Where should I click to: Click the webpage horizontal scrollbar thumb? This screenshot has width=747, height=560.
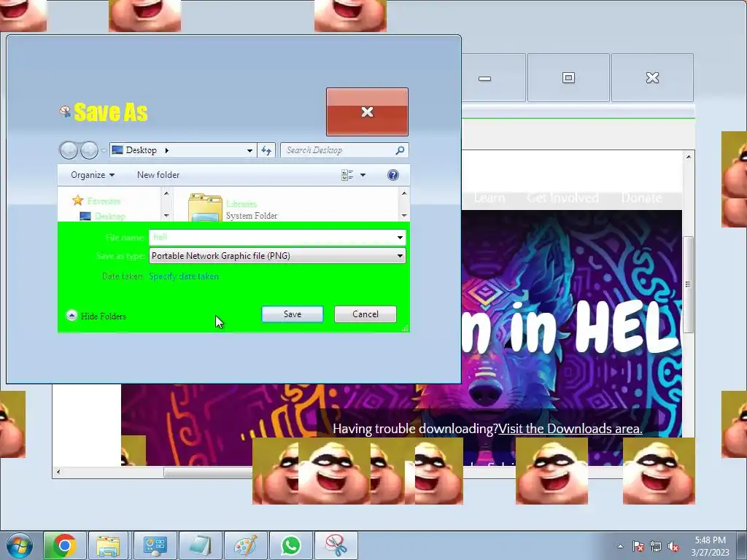pyautogui.click(x=208, y=472)
